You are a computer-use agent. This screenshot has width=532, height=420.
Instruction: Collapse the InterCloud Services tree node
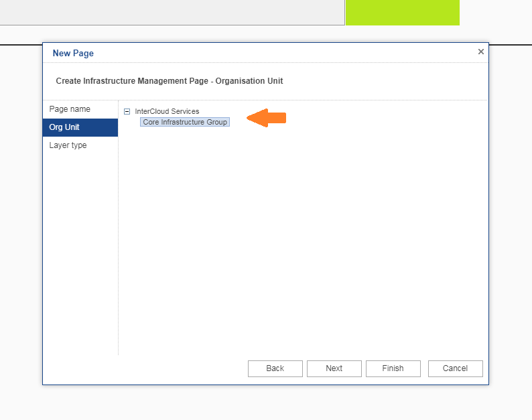tap(127, 112)
